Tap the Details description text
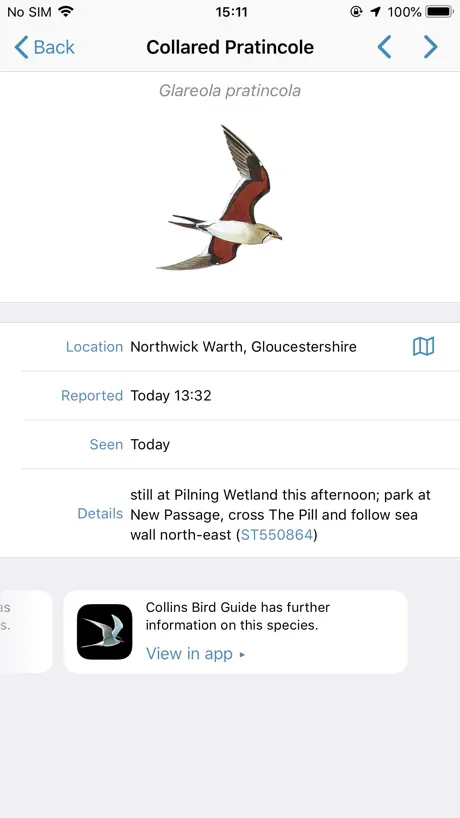 (x=281, y=515)
